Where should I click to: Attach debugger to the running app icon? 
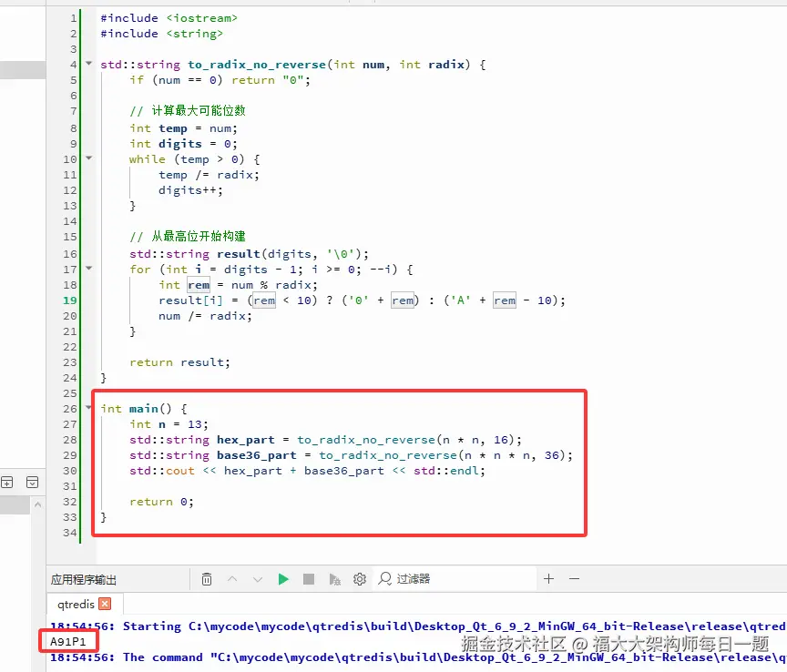pyautogui.click(x=335, y=579)
